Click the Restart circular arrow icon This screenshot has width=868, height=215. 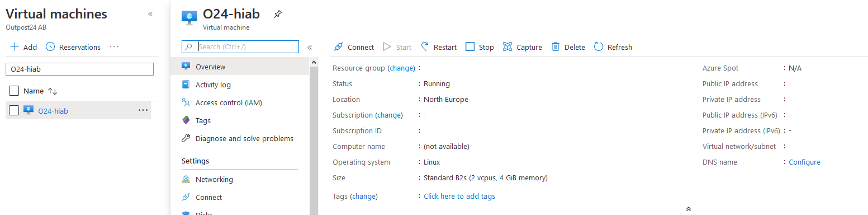pyautogui.click(x=425, y=47)
